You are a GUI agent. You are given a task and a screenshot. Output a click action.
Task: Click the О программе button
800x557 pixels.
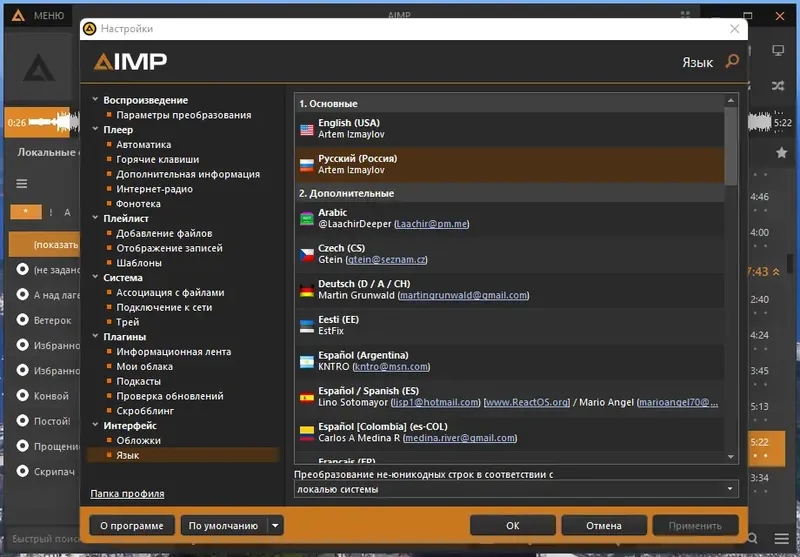132,525
